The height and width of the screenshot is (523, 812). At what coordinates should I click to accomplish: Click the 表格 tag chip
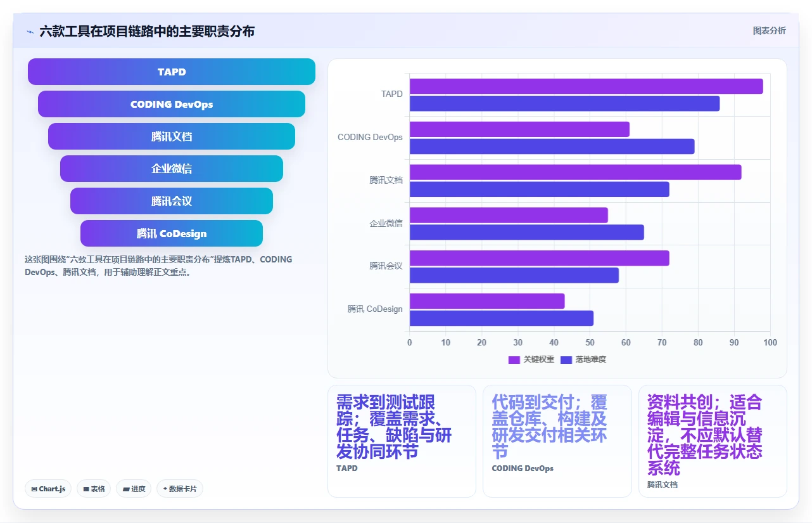pyautogui.click(x=94, y=489)
